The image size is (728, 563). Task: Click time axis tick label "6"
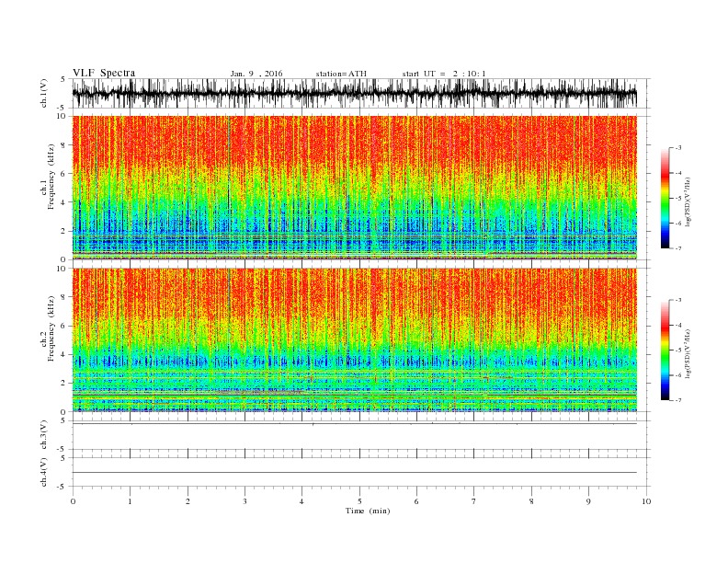[x=416, y=501]
